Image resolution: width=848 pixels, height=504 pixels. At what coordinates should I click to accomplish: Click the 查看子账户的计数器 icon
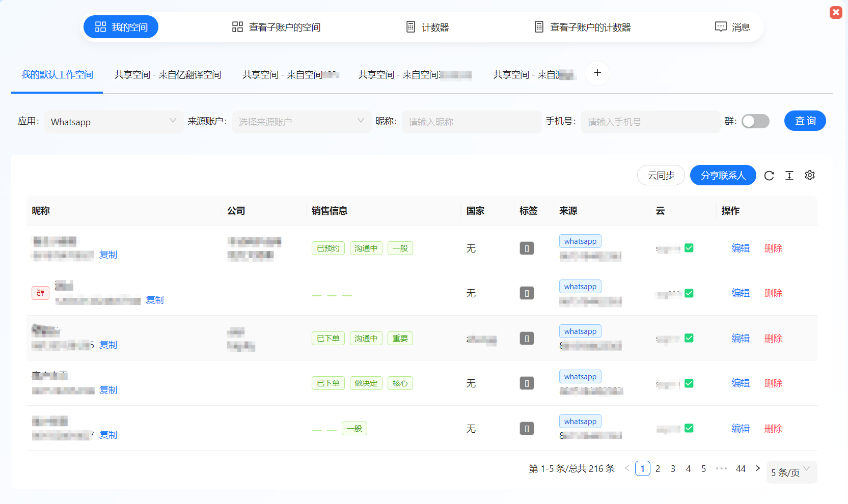[x=538, y=26]
